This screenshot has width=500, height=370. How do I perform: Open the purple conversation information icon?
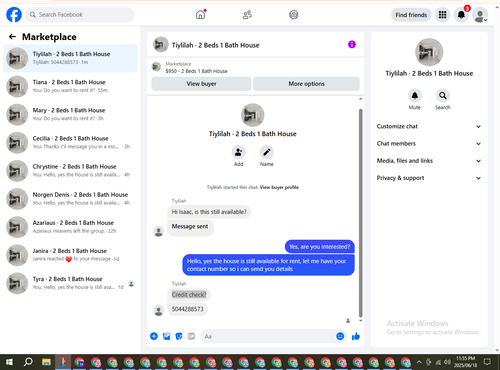pos(352,44)
